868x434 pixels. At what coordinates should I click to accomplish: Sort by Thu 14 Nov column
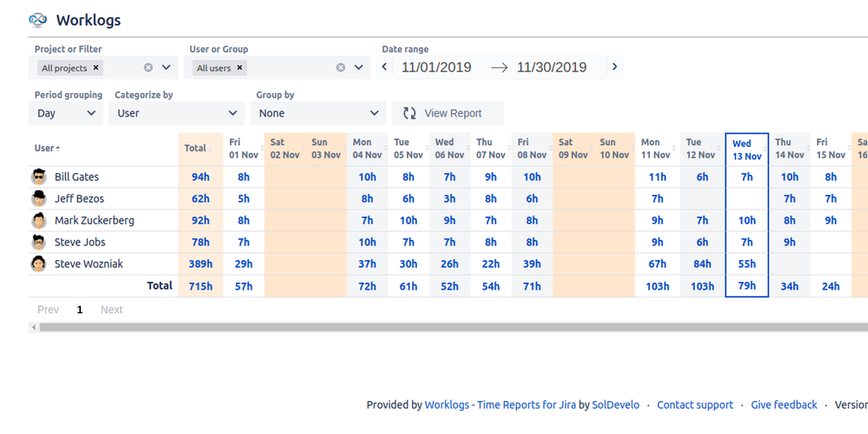coord(790,149)
